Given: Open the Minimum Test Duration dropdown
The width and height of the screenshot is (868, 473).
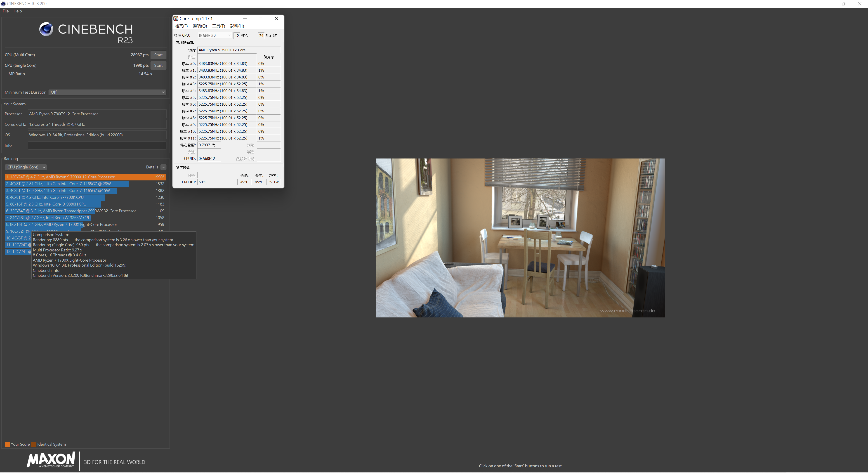Looking at the screenshot, I should click(x=107, y=92).
